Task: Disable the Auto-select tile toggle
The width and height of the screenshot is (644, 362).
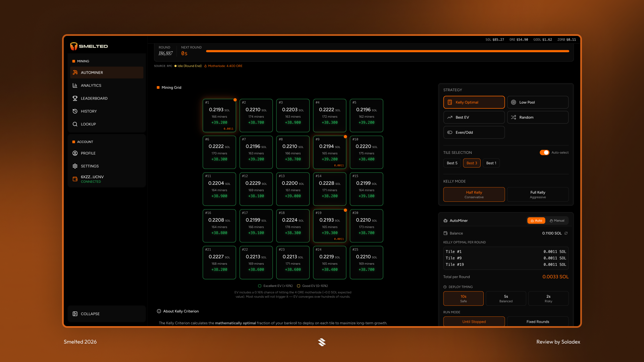Action: coord(544,153)
